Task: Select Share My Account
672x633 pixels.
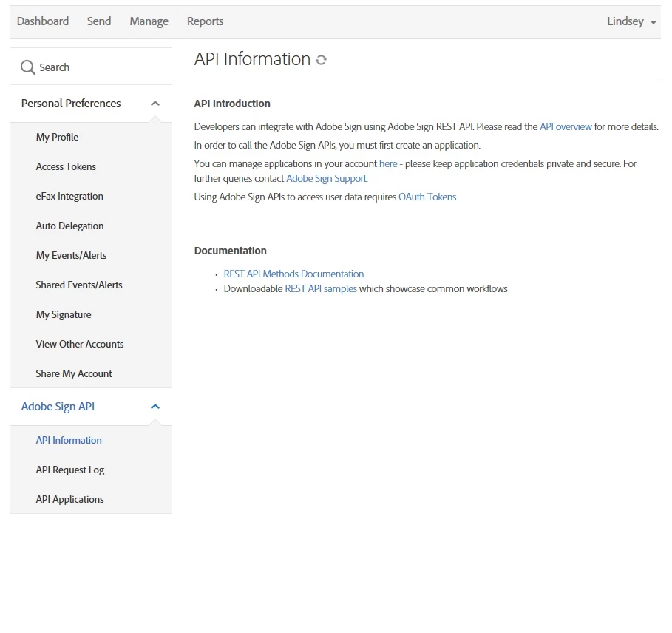Action: coord(74,373)
